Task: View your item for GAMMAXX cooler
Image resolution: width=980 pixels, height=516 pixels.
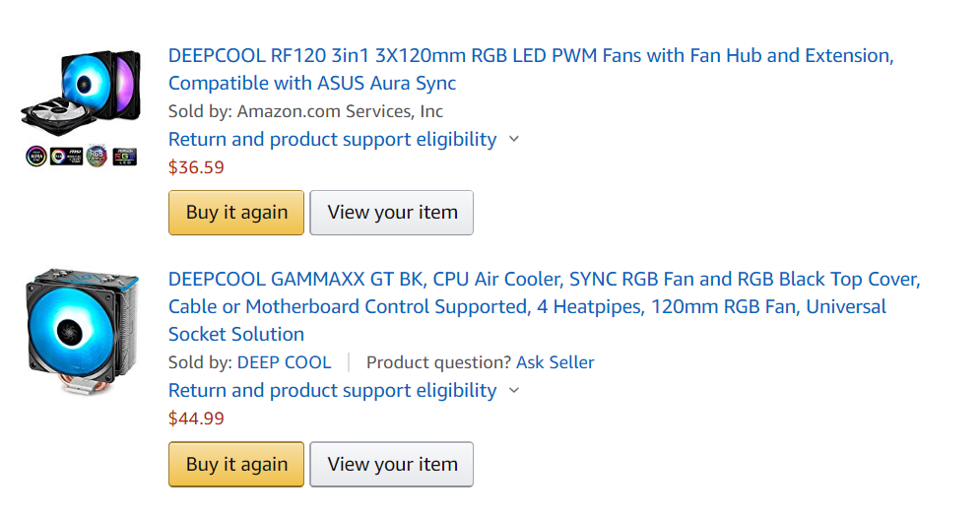Action: point(392,464)
